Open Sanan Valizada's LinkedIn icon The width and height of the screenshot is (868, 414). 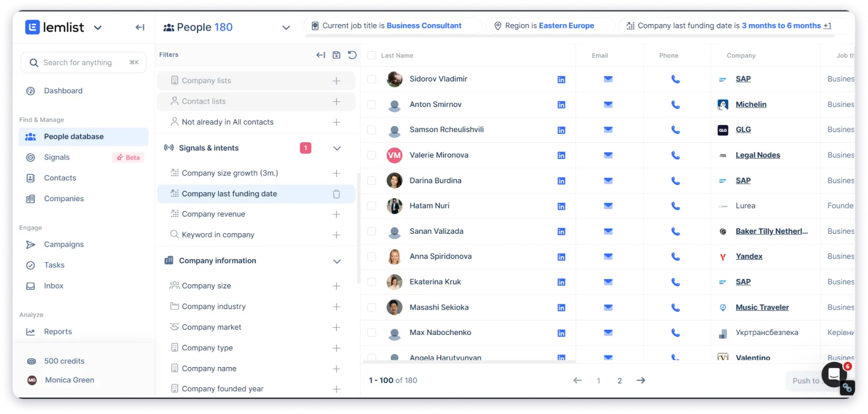561,232
